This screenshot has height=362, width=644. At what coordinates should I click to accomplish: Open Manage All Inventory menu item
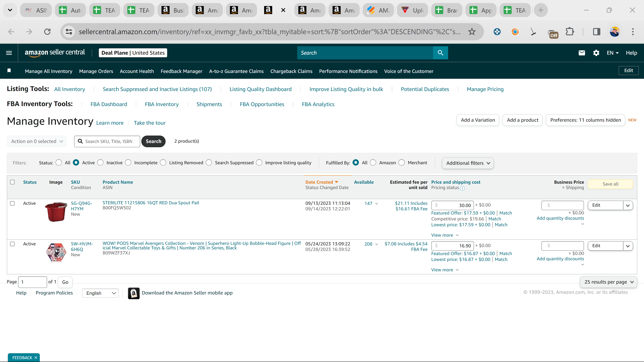coord(48,71)
